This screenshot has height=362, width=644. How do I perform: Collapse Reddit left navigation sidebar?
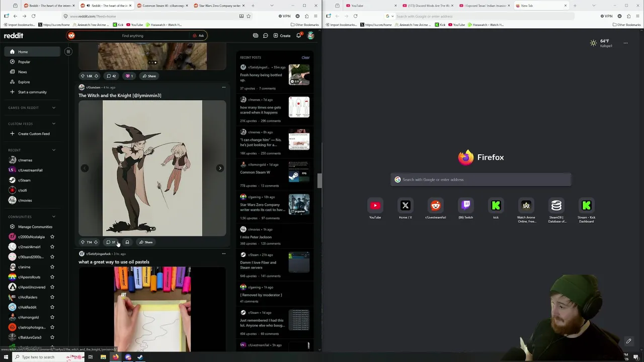68,51
